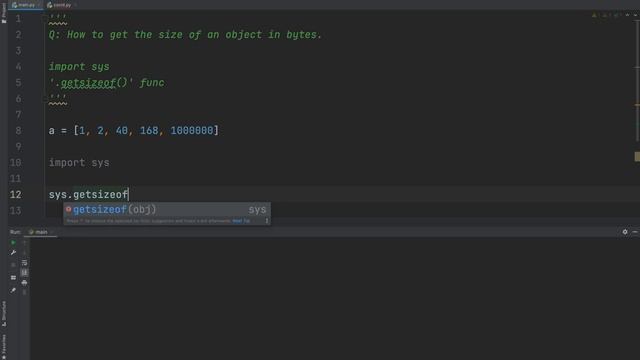The image size is (640, 360).
Task: Move up the stack trace arrow
Action: pyautogui.click(x=24, y=243)
